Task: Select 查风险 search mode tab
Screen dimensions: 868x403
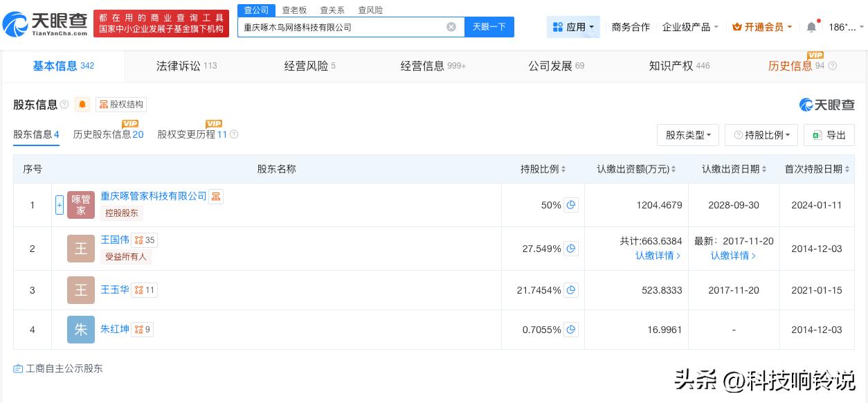Action: point(370,10)
